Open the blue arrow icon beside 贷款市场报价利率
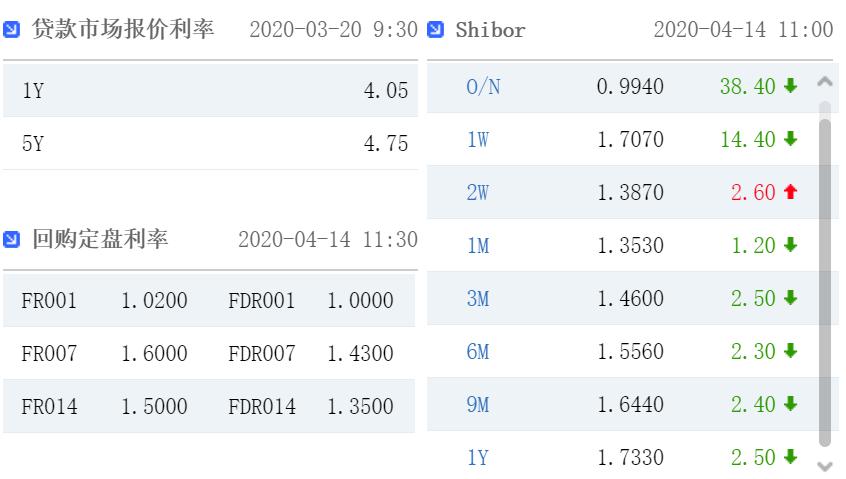Screen dimensions: 846x479 click(x=11, y=29)
